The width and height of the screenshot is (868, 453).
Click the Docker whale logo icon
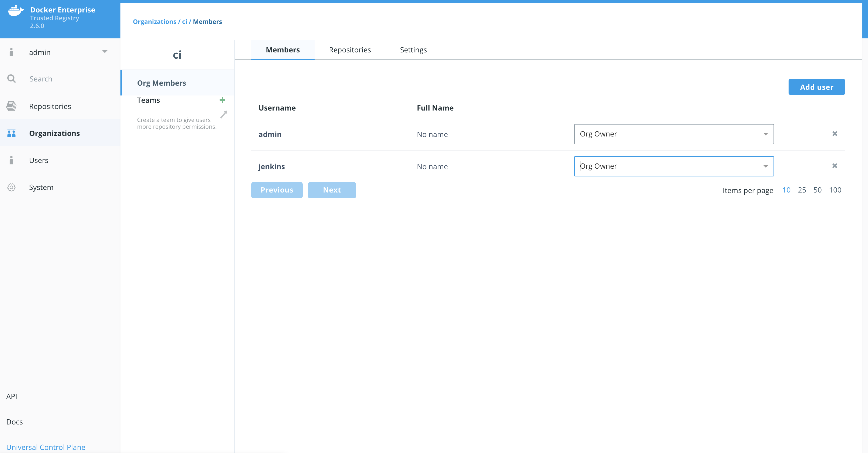[x=16, y=11]
